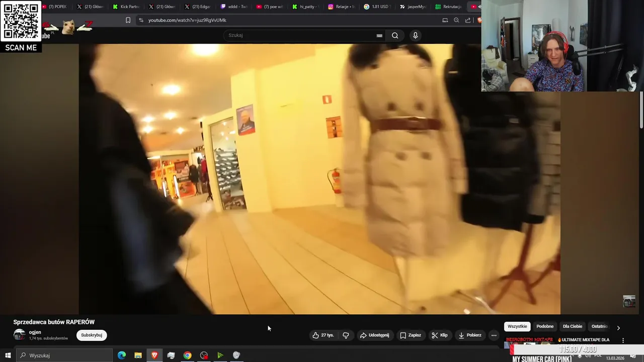Click the Subskrybuj button
The image size is (644, 362).
click(x=92, y=335)
